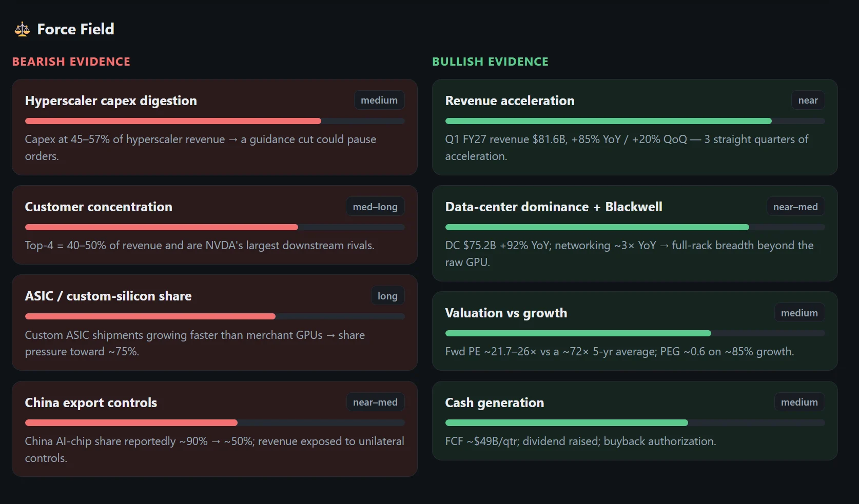Click the text starting 'FCF ~$49B/qtr'
The width and height of the screenshot is (859, 504).
tap(580, 441)
